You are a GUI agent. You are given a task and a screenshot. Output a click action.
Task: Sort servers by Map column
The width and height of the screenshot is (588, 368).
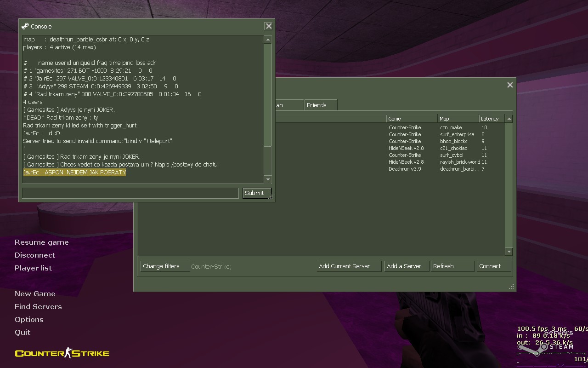(x=458, y=119)
